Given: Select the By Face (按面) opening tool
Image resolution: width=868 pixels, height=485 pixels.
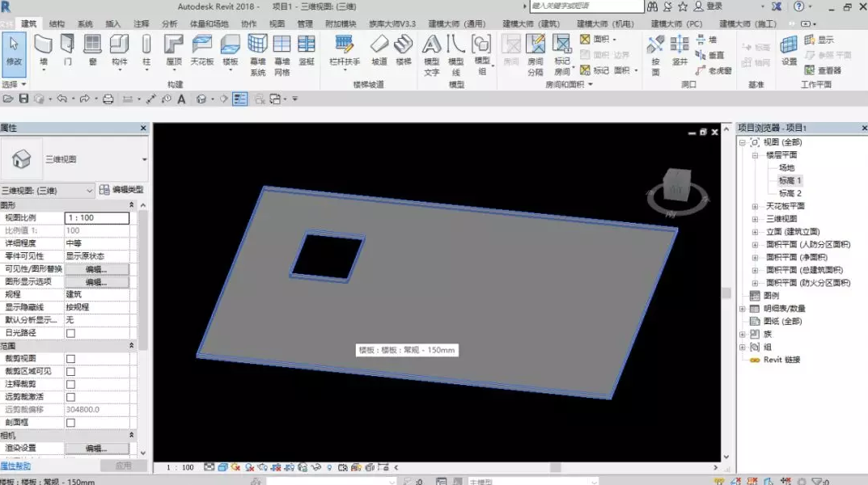Looking at the screenshot, I should (655, 55).
